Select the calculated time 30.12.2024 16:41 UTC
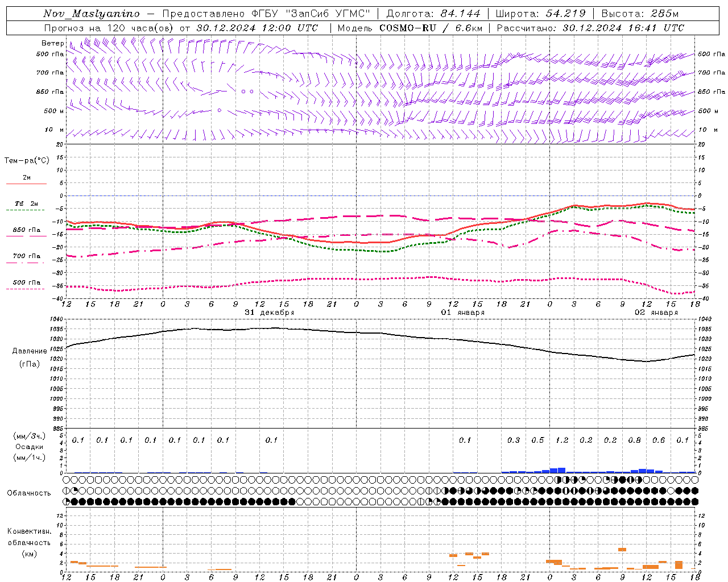 (x=623, y=28)
